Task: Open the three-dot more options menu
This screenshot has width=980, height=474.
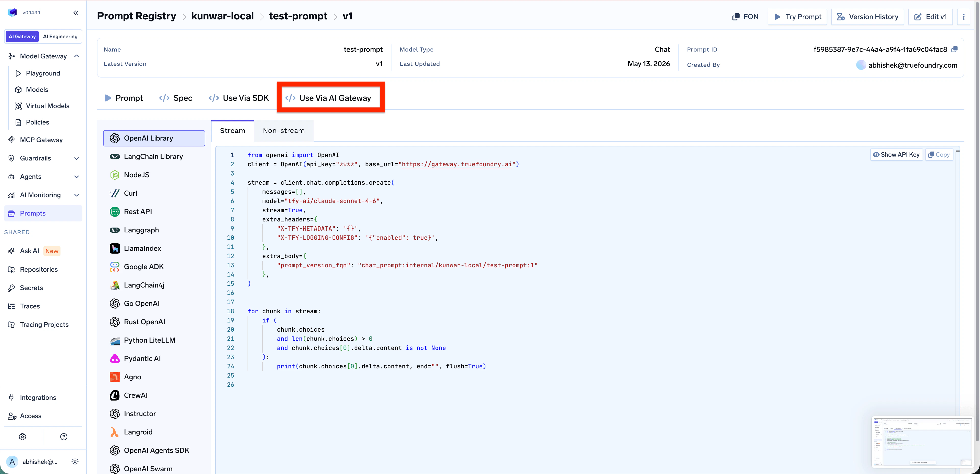Action: 964,17
